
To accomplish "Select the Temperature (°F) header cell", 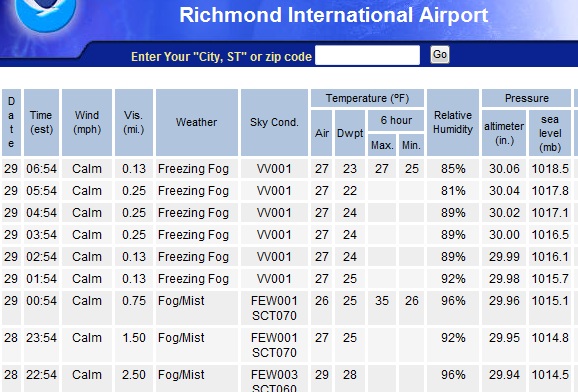I will click(368, 98).
